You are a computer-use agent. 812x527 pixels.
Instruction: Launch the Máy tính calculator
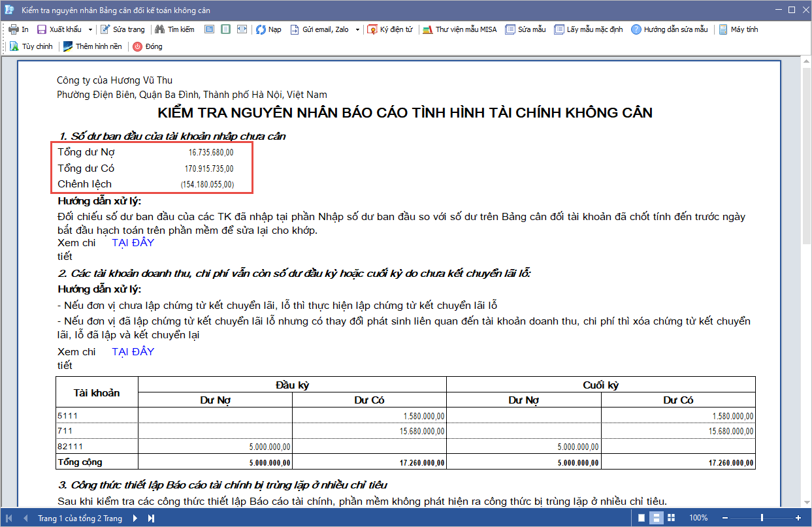[723, 29]
